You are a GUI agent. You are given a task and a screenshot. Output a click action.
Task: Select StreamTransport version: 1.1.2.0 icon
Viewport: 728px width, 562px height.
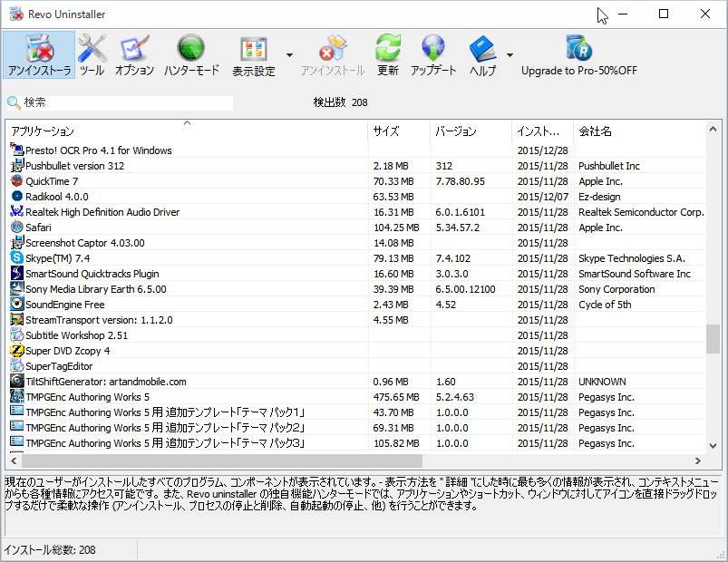tap(16, 319)
